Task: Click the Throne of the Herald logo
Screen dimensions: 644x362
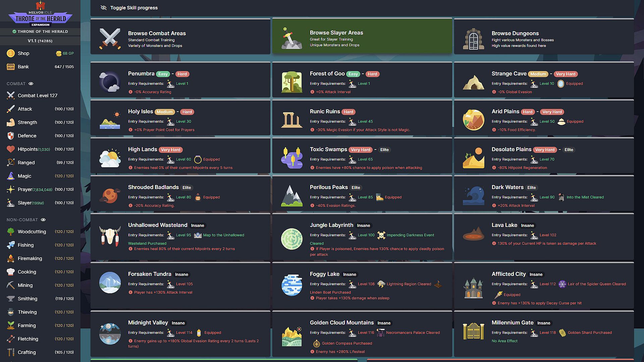Action: coord(40,14)
